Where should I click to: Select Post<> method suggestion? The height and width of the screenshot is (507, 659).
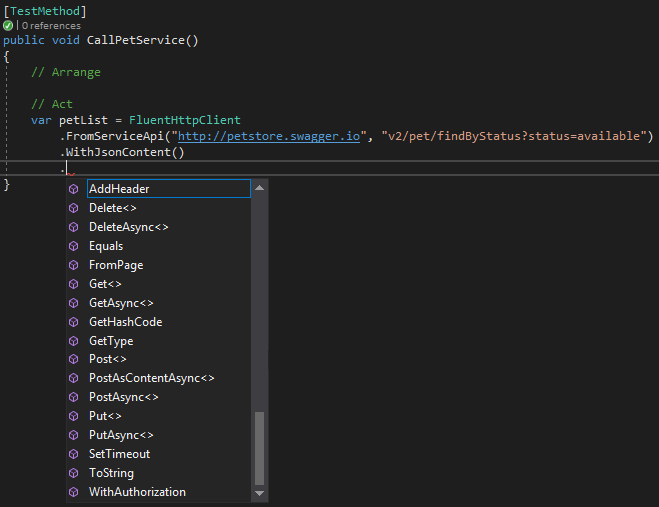pyautogui.click(x=108, y=359)
